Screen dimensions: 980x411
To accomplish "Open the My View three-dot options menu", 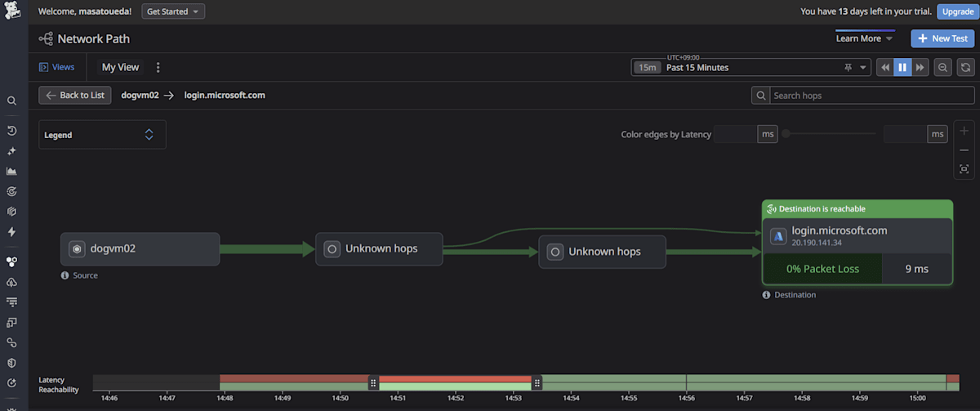I will pos(158,68).
